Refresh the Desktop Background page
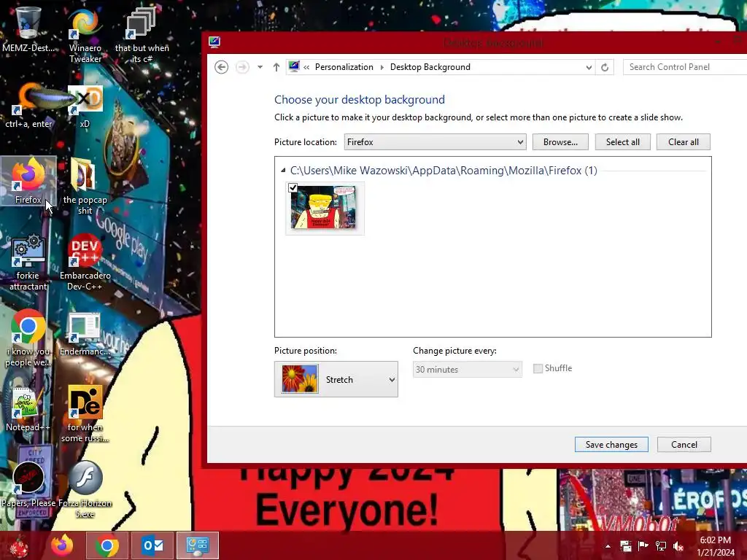Image resolution: width=747 pixels, height=560 pixels. pos(605,67)
